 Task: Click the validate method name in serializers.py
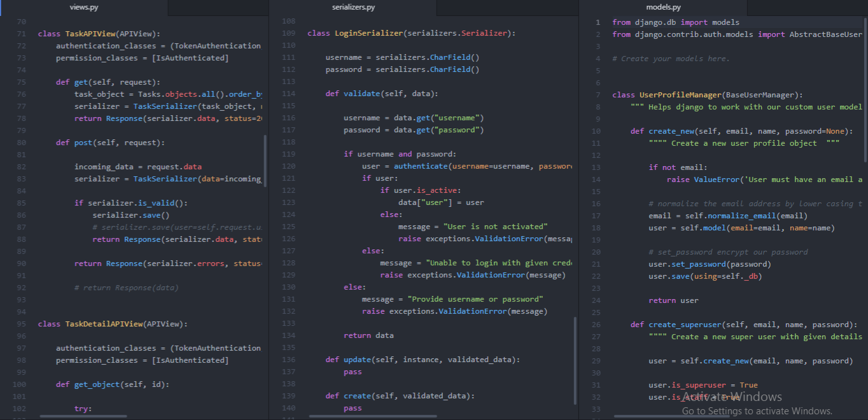coord(361,94)
